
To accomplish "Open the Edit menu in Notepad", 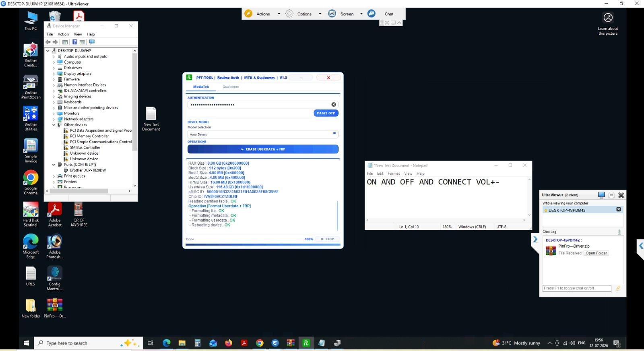I will click(x=380, y=173).
